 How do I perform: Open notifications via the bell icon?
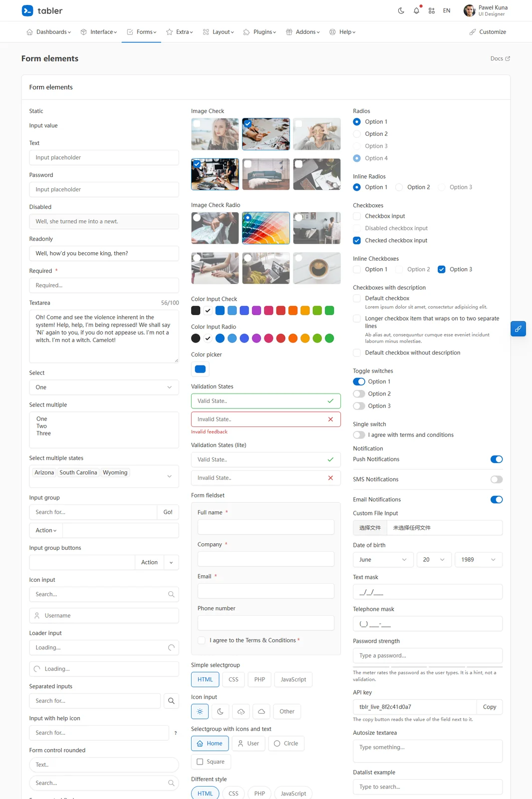[416, 10]
